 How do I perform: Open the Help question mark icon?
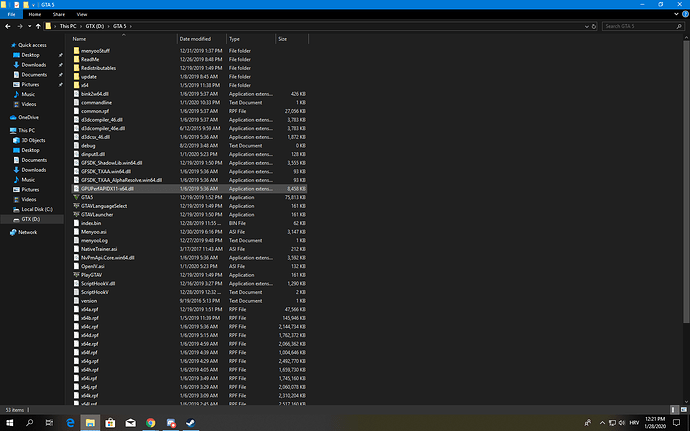point(685,14)
